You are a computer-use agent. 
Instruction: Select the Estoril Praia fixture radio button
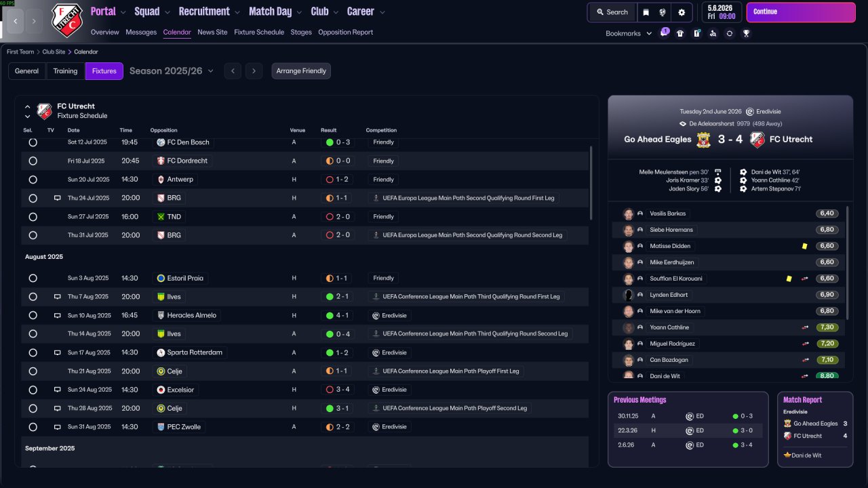[x=33, y=278]
